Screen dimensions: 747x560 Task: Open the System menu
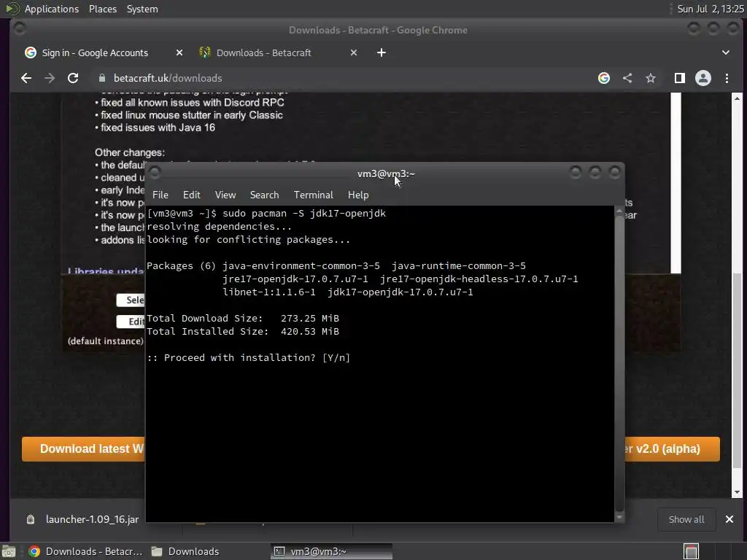(x=142, y=9)
